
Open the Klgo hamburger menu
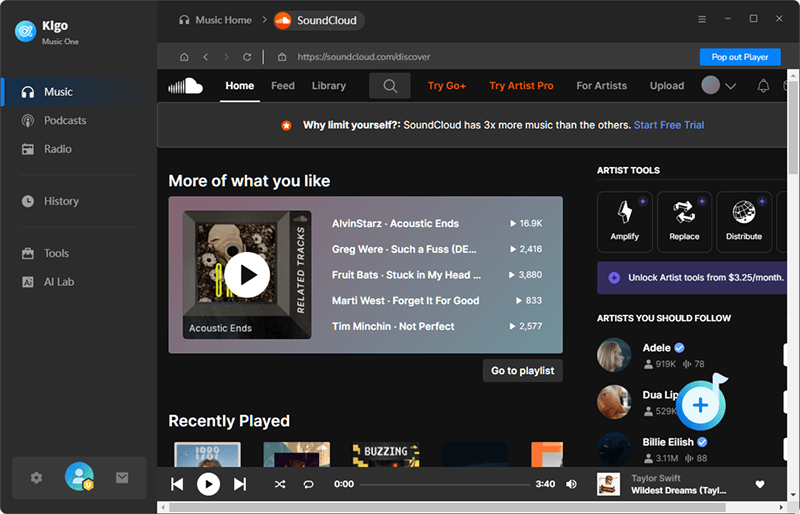click(702, 19)
